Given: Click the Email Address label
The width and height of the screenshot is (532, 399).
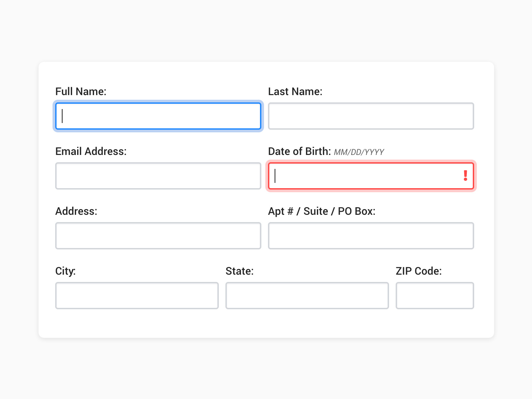Looking at the screenshot, I should [x=91, y=151].
